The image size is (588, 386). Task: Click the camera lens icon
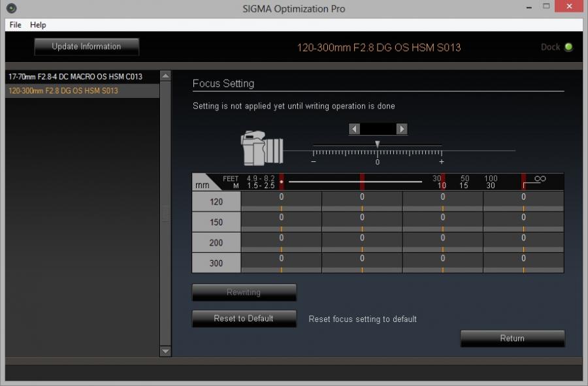pyautogui.click(x=262, y=148)
